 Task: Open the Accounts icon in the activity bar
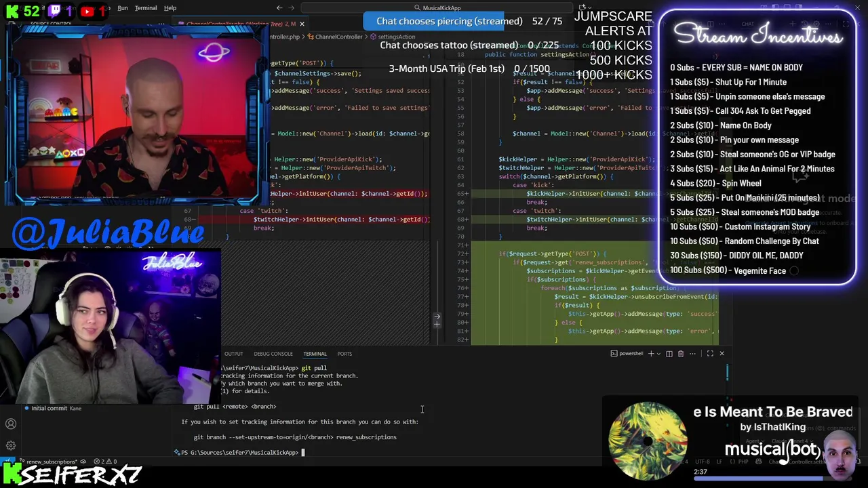(11, 424)
